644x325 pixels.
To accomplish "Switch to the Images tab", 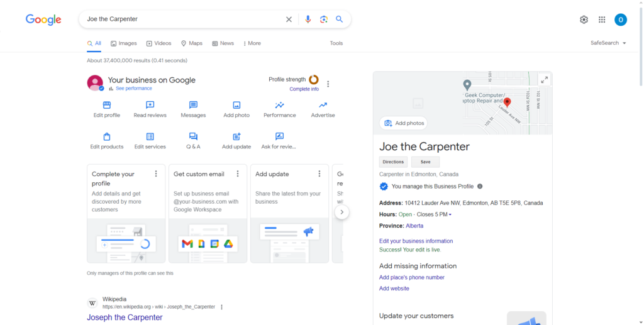I will click(124, 43).
